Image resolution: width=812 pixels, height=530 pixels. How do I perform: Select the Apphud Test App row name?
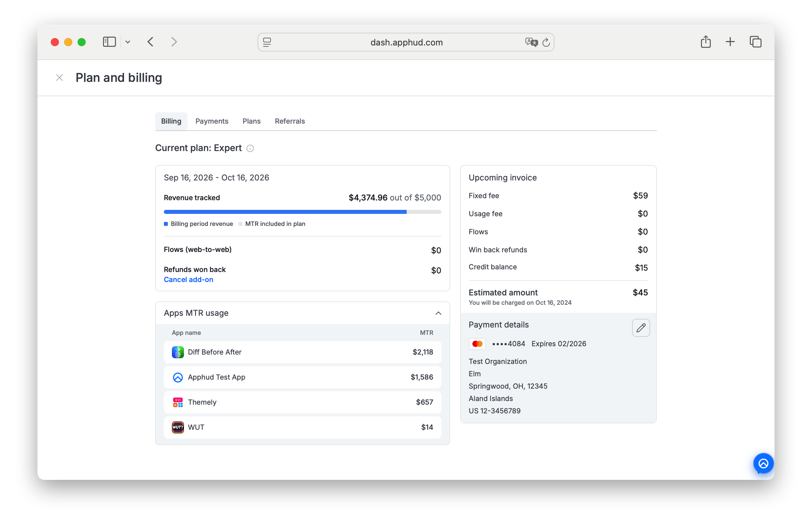[216, 377]
